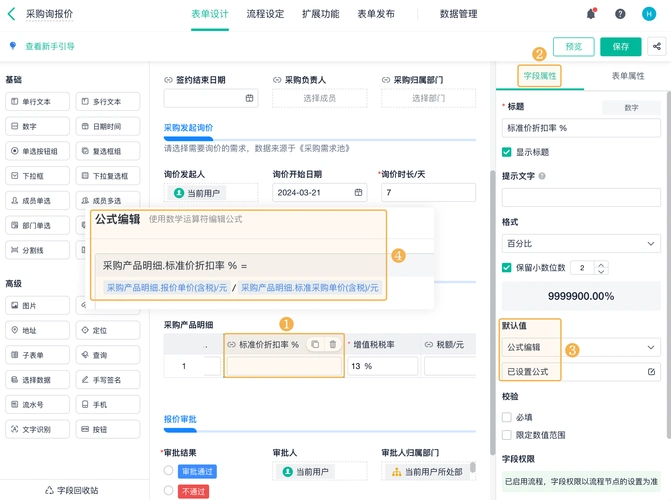The image size is (671, 500).
Task: Switch to 表单属性 panel tab
Action: pos(628,76)
